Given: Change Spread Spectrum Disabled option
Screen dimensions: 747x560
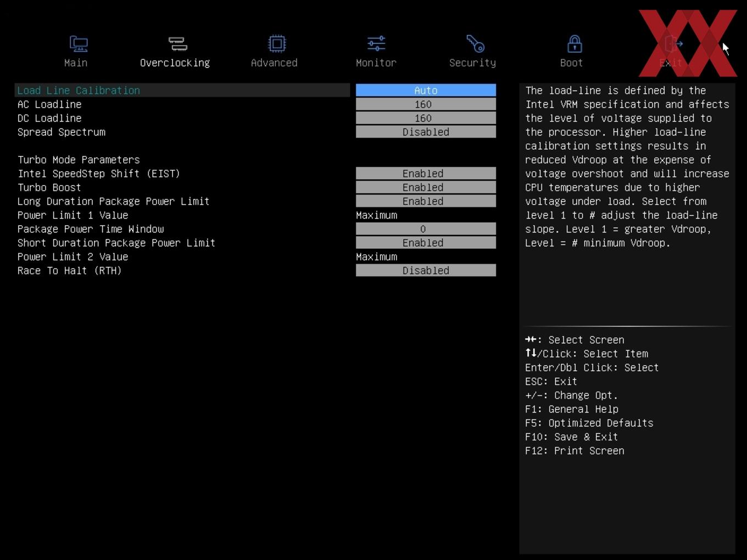Looking at the screenshot, I should pos(426,132).
